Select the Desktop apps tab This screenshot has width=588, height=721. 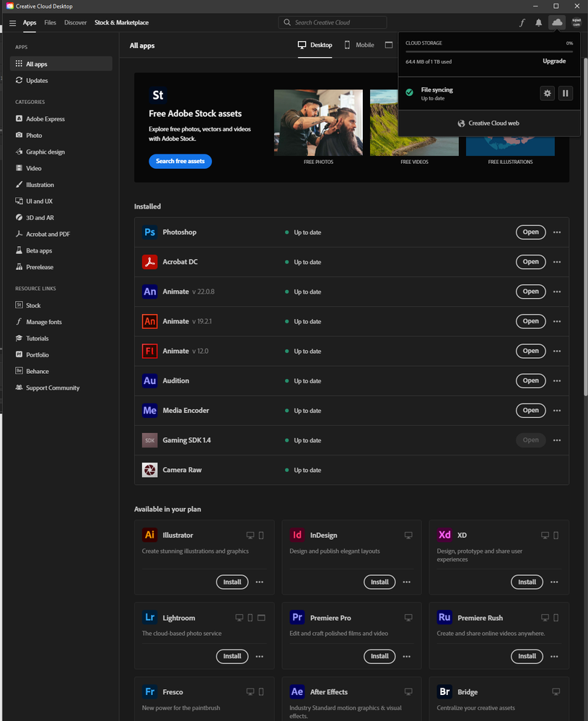click(x=315, y=45)
